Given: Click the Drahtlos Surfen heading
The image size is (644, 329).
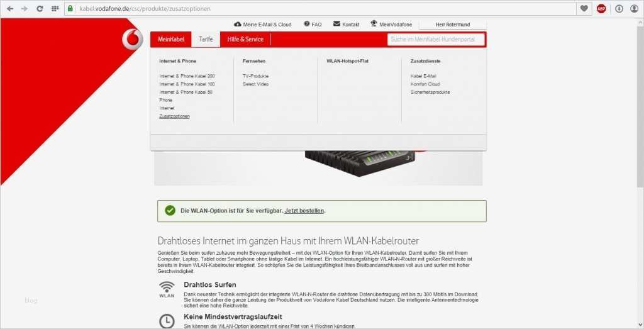Looking at the screenshot, I should [210, 284].
